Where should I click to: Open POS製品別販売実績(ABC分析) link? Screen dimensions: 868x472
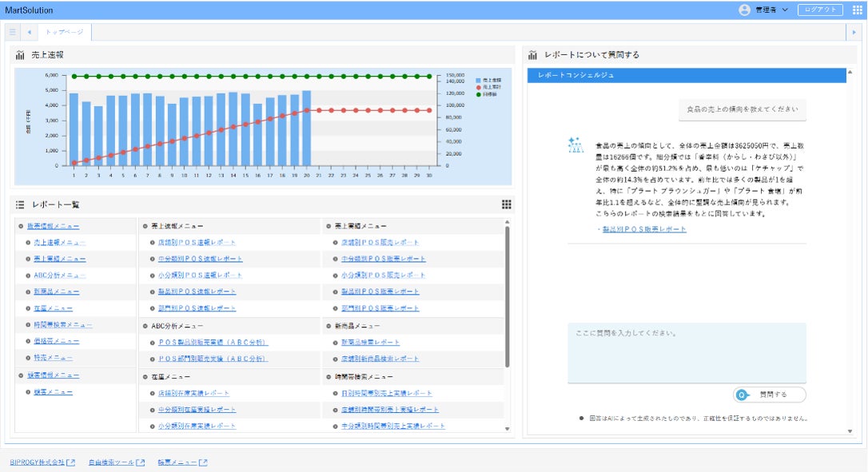point(213,343)
